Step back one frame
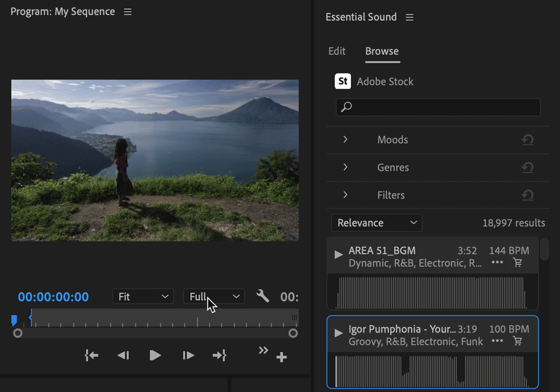The width and height of the screenshot is (560, 392). pos(123,355)
